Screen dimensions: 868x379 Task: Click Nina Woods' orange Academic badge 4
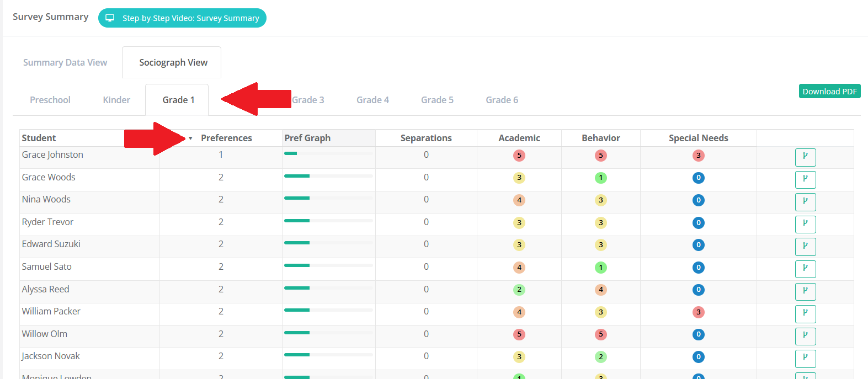(x=519, y=200)
